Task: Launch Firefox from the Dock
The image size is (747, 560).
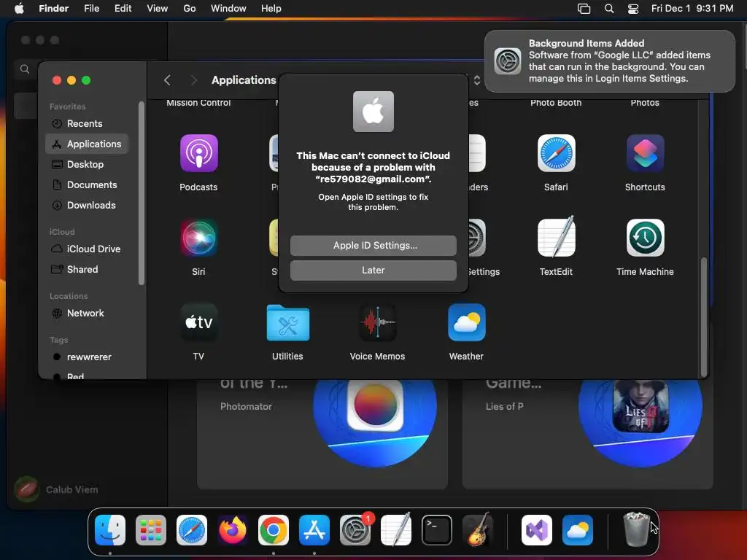Action: pos(233,530)
